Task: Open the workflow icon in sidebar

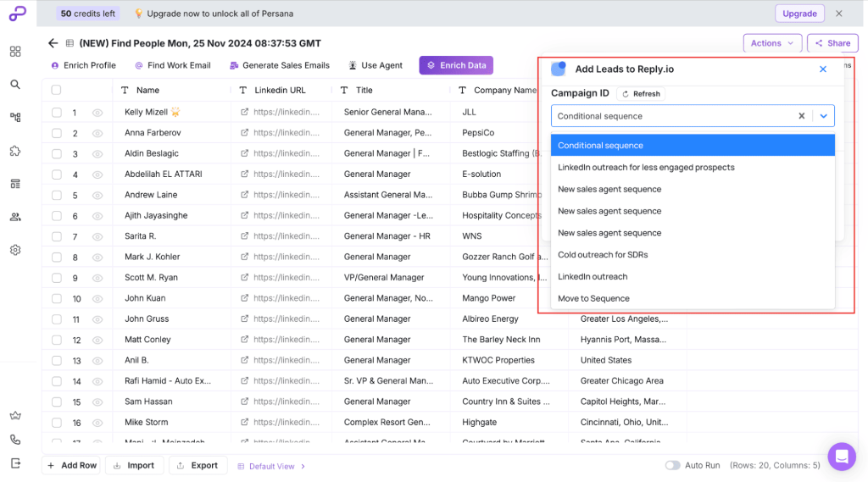Action: click(x=15, y=117)
